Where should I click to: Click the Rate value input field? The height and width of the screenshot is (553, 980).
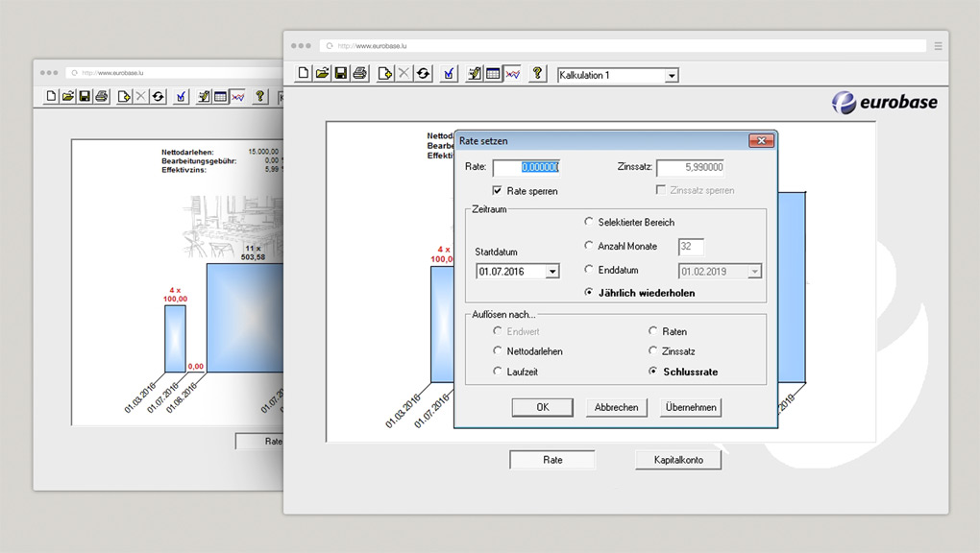[526, 167]
